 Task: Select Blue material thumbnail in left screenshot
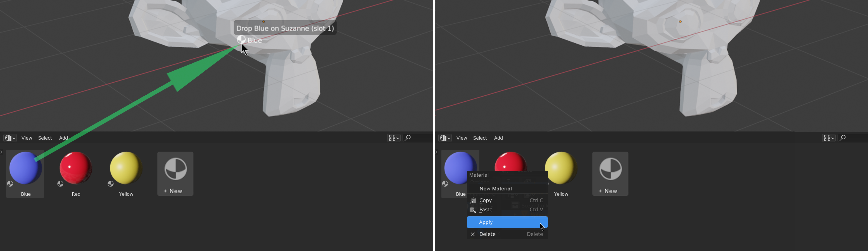coord(25,174)
